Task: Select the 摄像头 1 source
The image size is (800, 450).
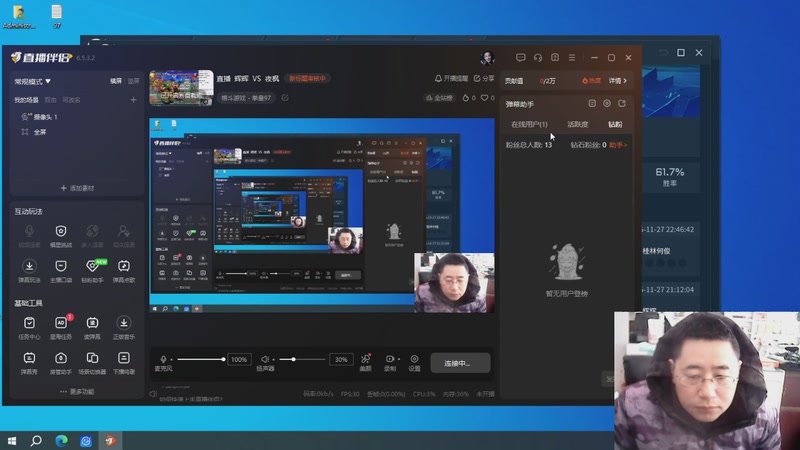Action: pos(40,117)
